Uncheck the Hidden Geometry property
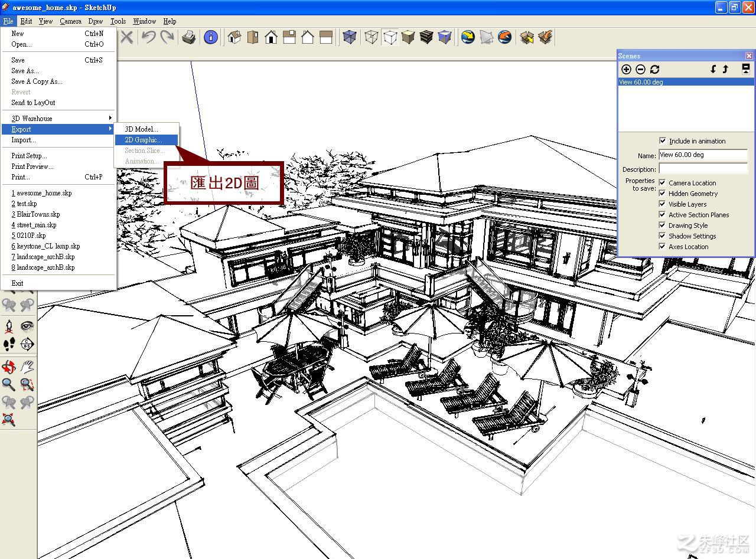 coord(663,194)
